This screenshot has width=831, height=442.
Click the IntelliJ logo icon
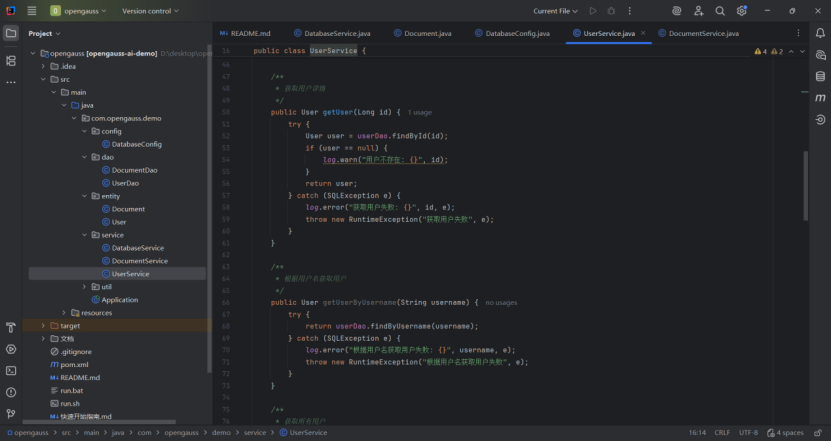coord(11,11)
